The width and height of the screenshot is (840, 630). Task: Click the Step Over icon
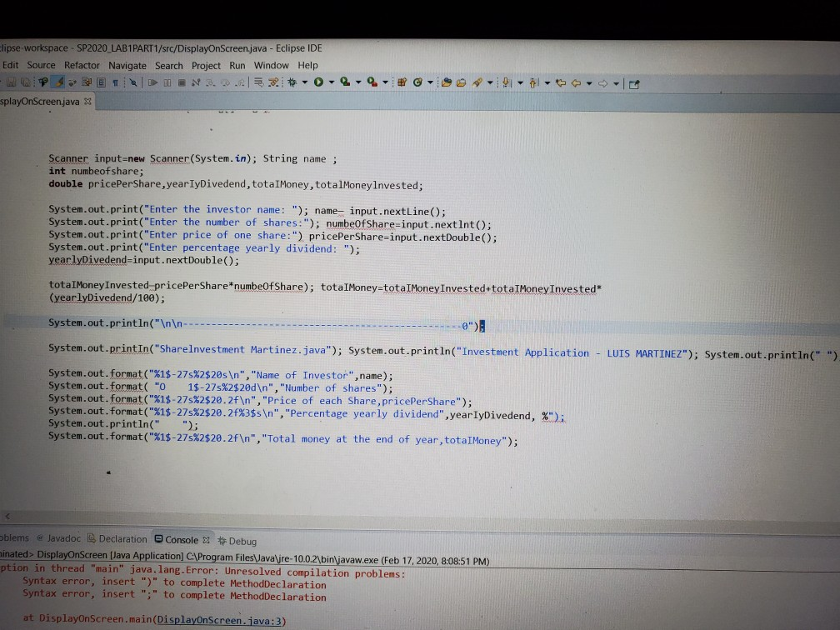226,83
